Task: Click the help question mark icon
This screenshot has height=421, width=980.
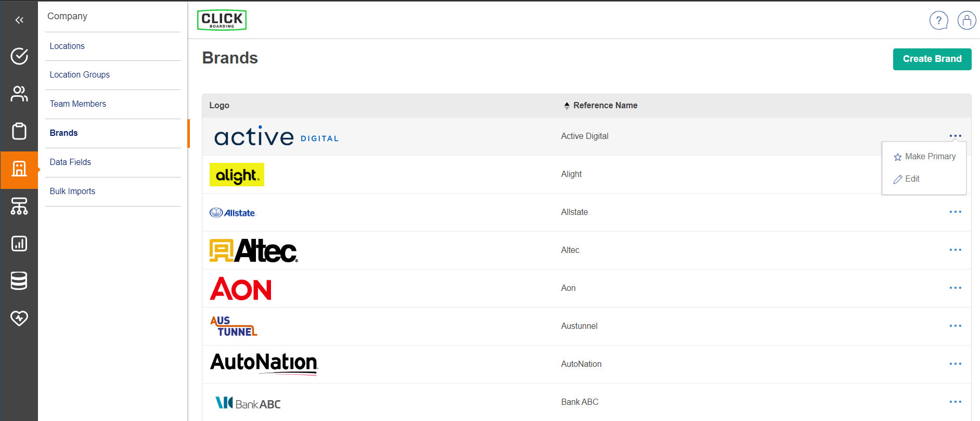Action: [x=938, y=21]
